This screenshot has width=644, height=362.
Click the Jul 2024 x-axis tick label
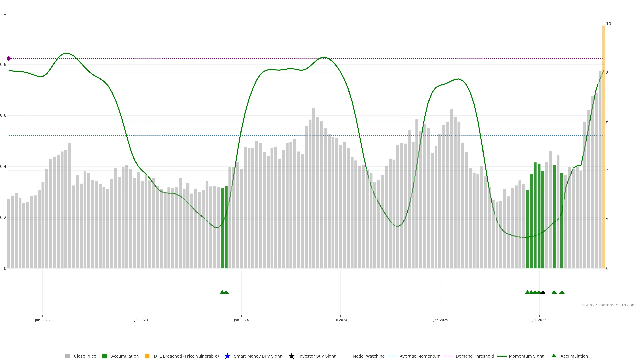(340, 320)
